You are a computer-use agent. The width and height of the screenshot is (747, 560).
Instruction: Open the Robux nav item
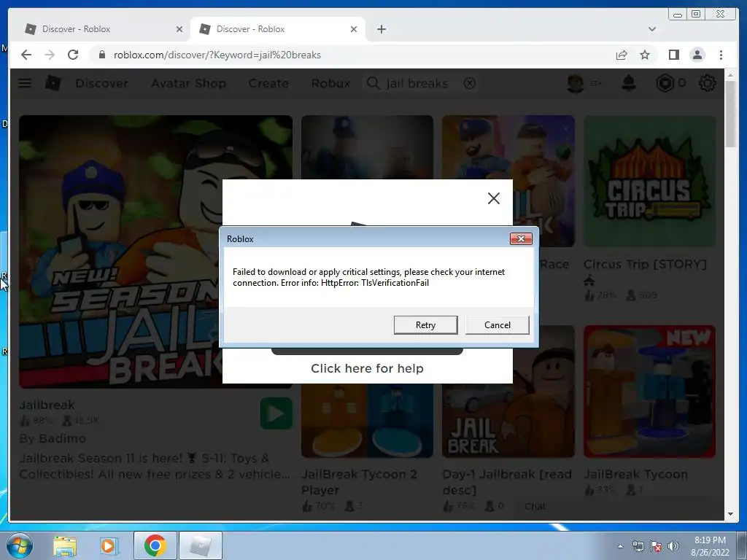330,83
